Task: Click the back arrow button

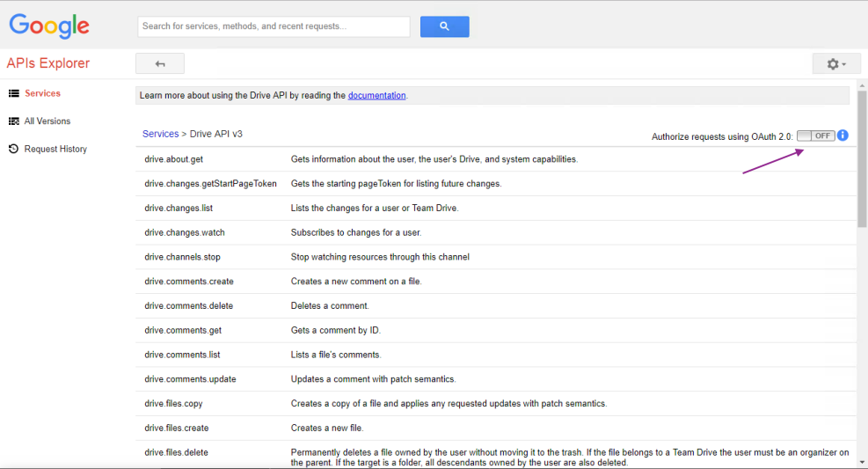Action: tap(160, 63)
